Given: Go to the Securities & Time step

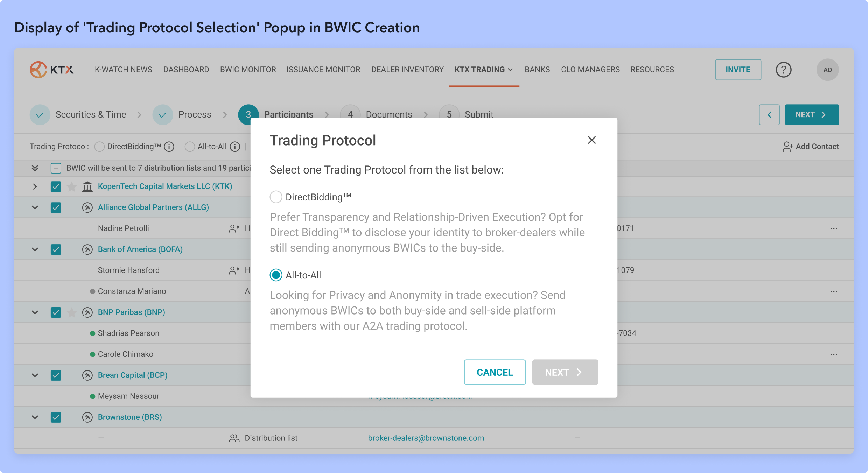Looking at the screenshot, I should click(x=91, y=115).
